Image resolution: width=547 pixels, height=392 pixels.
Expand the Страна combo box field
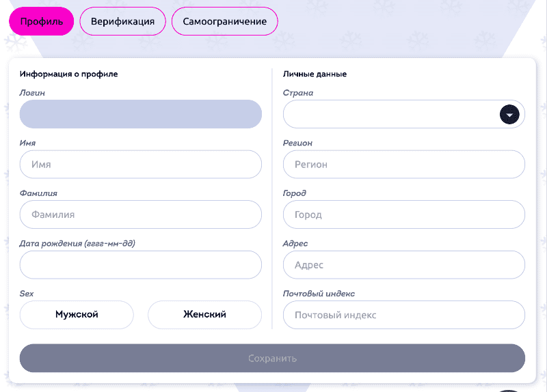390,115
